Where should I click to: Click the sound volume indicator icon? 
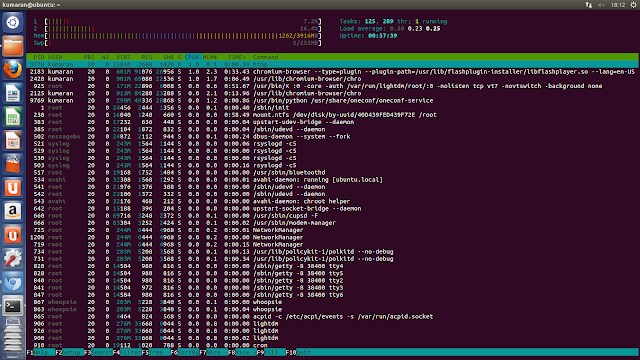point(601,5)
